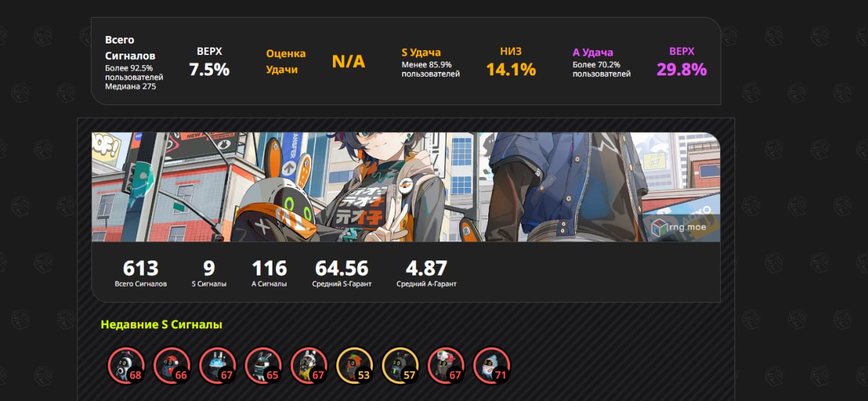Click the rng.moe logo on the banner
Screen dimensions: 868x401
(x=679, y=228)
